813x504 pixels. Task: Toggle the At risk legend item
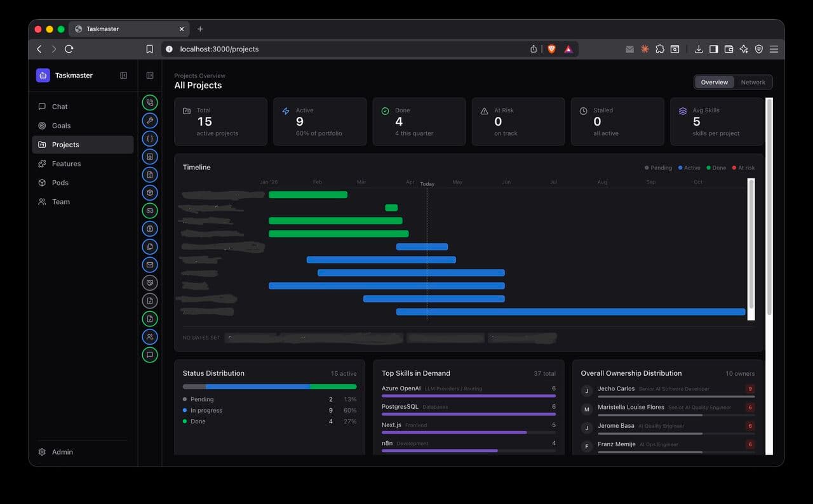tap(743, 168)
